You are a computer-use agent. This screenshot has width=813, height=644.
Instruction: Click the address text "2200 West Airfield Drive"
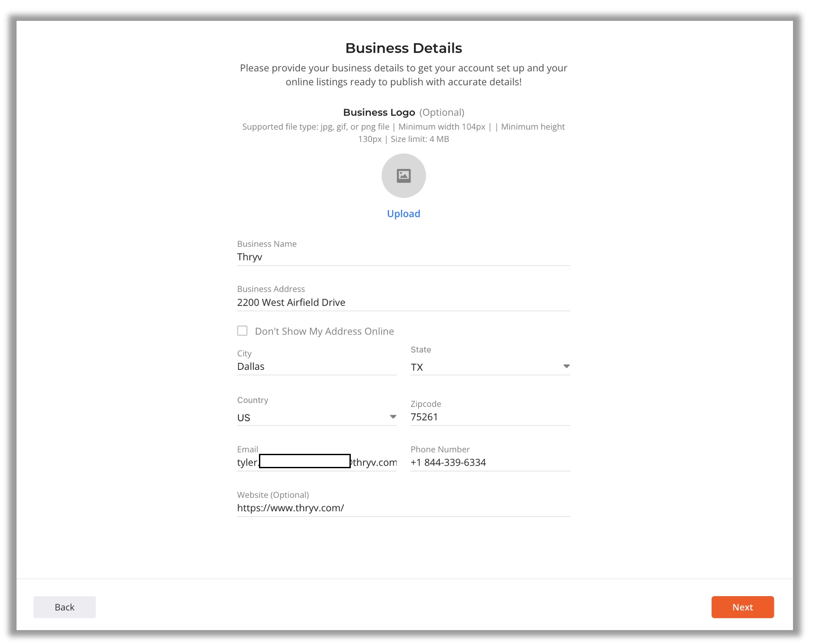coord(291,302)
